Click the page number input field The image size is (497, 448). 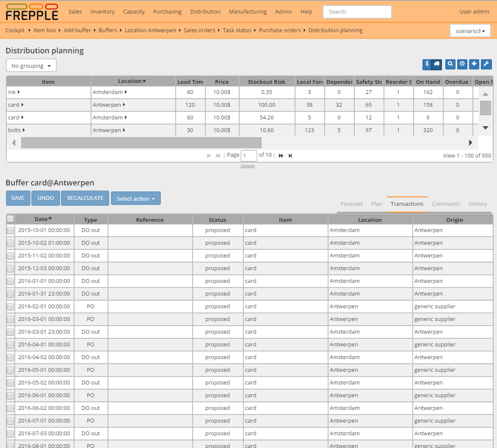pyautogui.click(x=248, y=155)
